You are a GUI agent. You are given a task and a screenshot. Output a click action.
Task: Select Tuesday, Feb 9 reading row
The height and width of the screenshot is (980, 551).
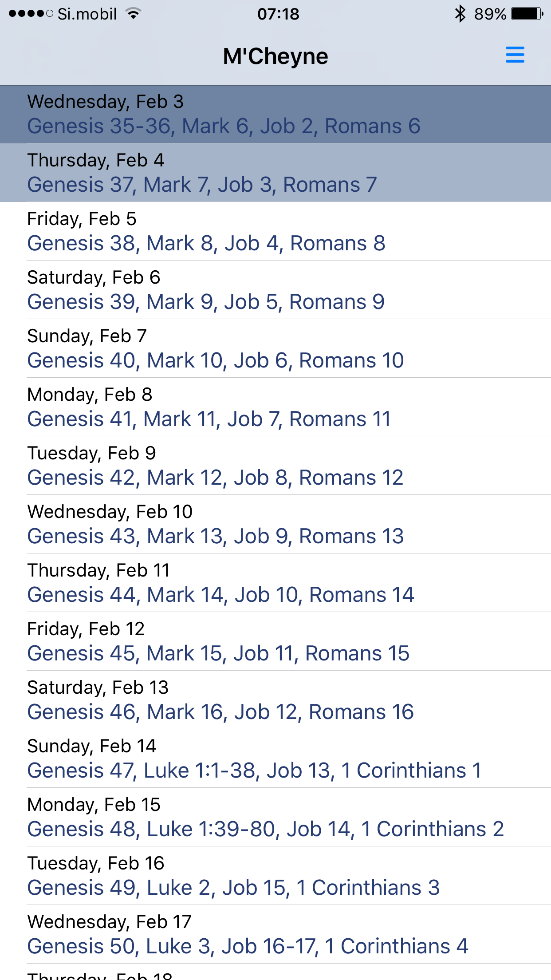275,466
